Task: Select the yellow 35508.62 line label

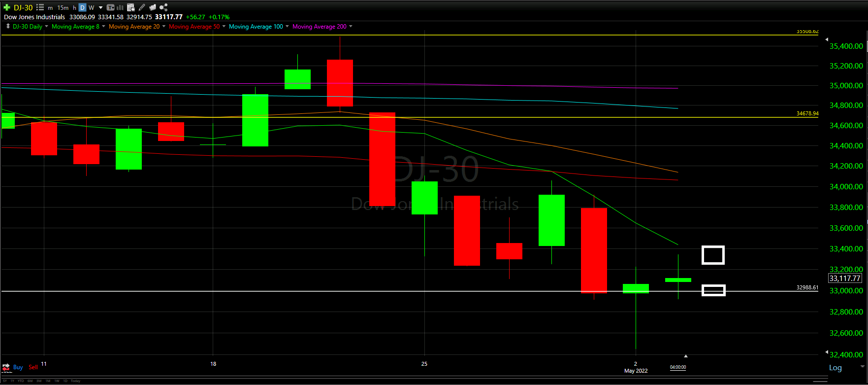Action: (807, 32)
